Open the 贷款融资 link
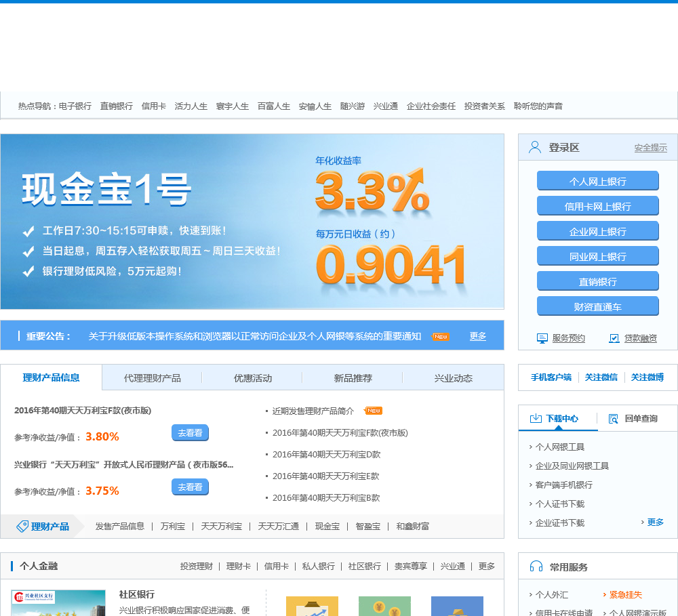The height and width of the screenshot is (616, 678). coord(641,338)
